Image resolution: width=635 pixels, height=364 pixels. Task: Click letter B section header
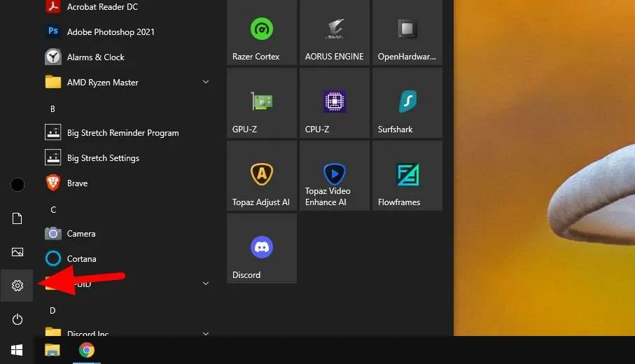[x=53, y=108]
